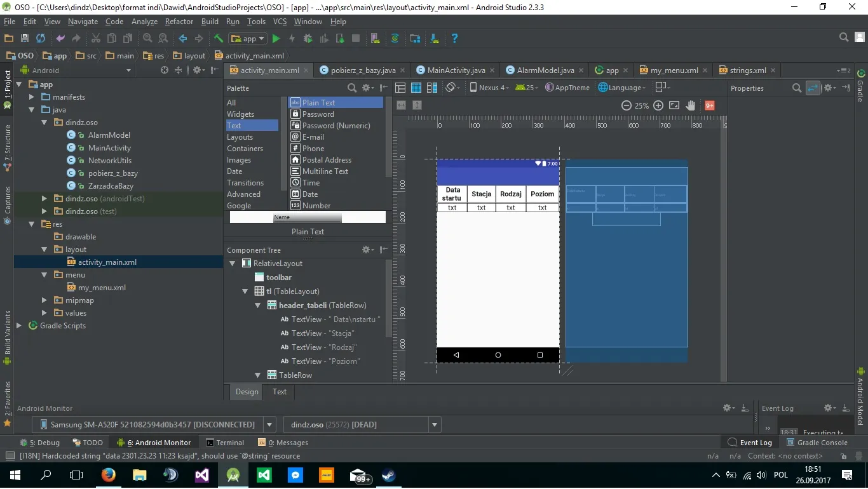The height and width of the screenshot is (489, 868).
Task: Expand the manifests folder
Action: [32, 97]
